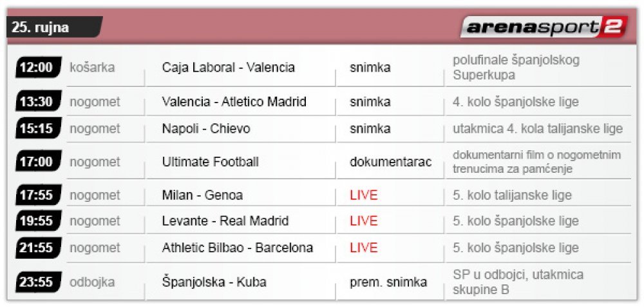644x307 pixels.
Task: Select Napoli - Chievo program entry
Action: click(206, 128)
